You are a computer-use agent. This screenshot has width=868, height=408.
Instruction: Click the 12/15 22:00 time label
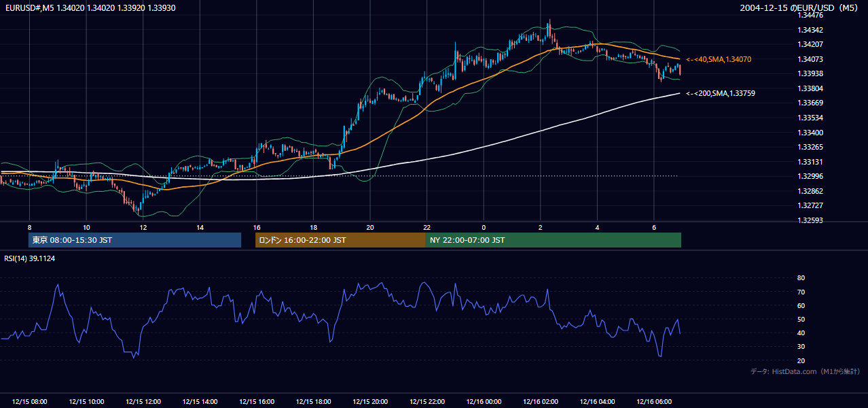click(x=427, y=402)
